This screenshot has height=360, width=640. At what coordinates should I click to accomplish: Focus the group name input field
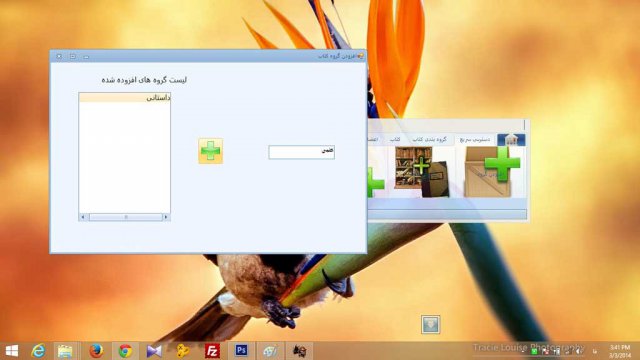click(302, 152)
